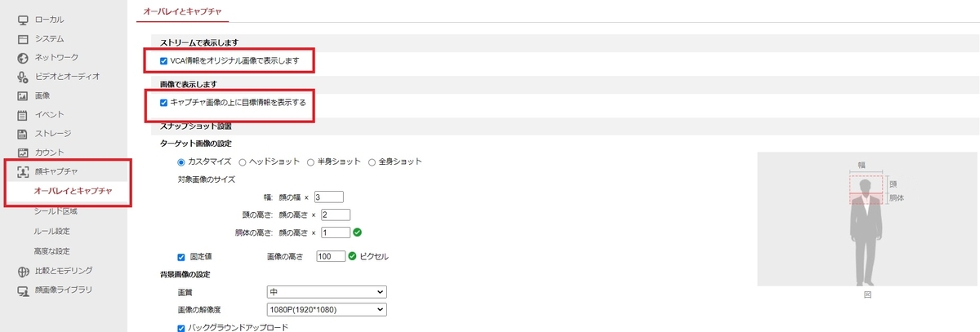Open the 顔画像ライブラリ section
The image size is (980, 332).
pyautogui.click(x=64, y=290)
